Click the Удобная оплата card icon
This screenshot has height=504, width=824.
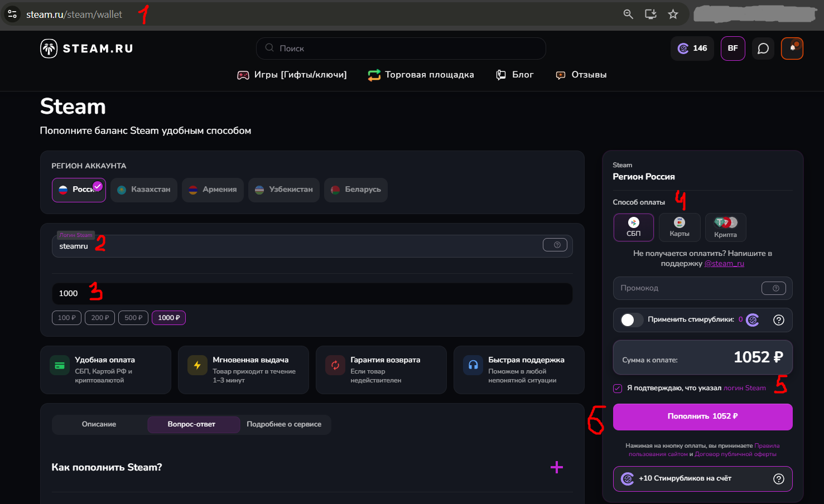(x=60, y=365)
